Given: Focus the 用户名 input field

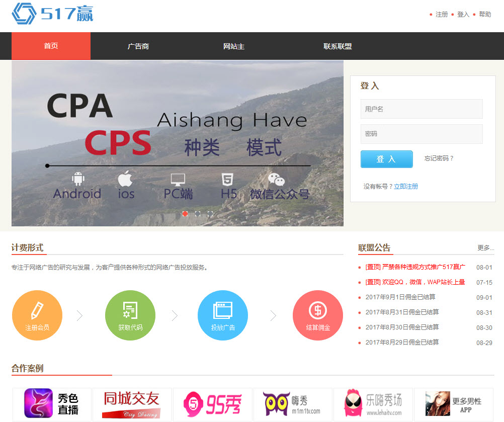Looking at the screenshot, I should pyautogui.click(x=422, y=109).
